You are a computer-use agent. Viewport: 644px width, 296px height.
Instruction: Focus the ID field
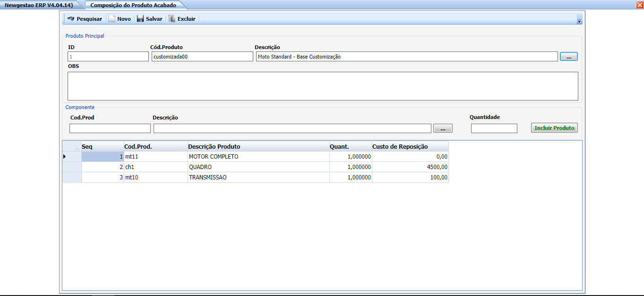point(108,57)
